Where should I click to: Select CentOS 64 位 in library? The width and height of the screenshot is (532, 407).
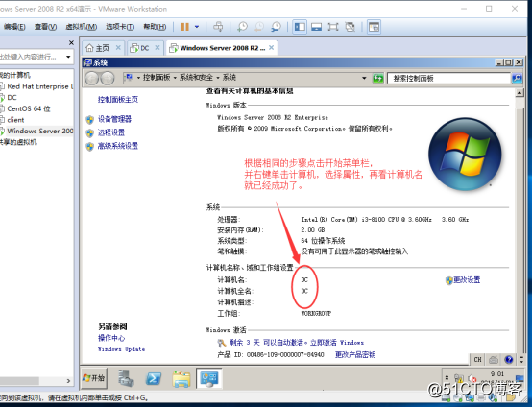click(25, 108)
